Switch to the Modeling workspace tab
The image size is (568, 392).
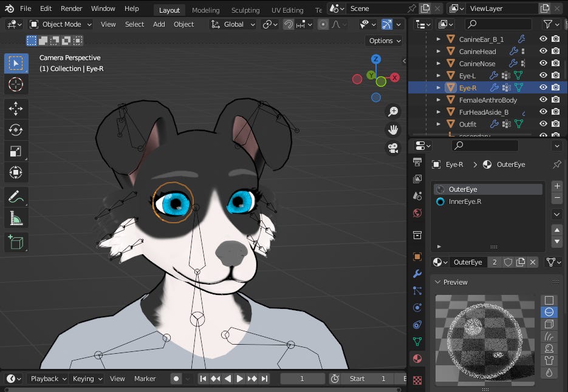[x=206, y=10]
